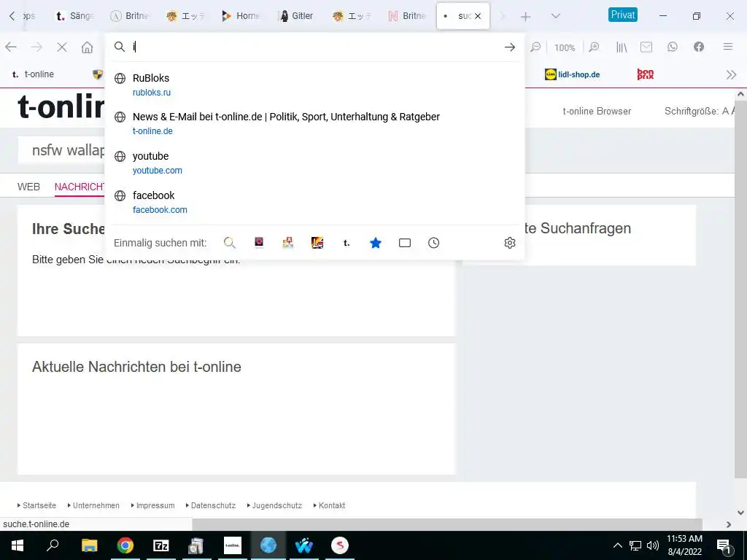The image size is (747, 560).
Task: Reset zoom by clicking 100%
Action: click(x=565, y=47)
